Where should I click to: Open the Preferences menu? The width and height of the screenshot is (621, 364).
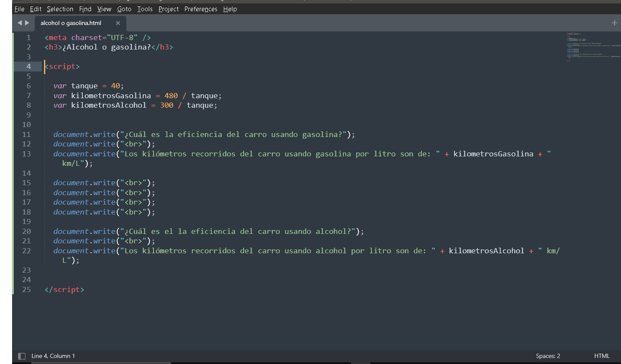(x=201, y=9)
